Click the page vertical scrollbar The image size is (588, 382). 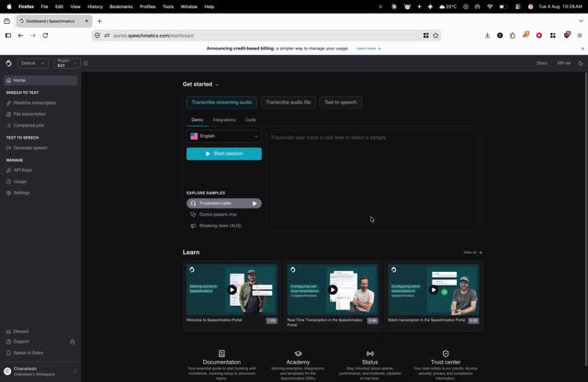point(586,219)
